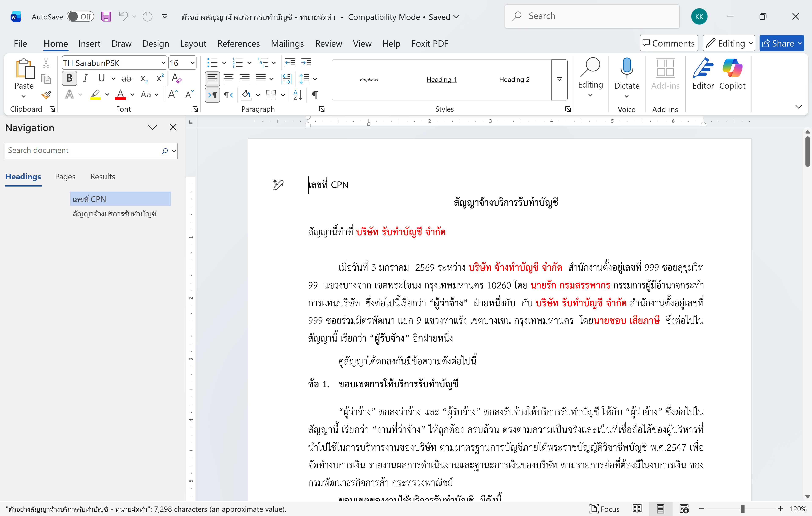Switch to Pages tab in Navigation
This screenshot has height=516, width=812.
coord(65,177)
